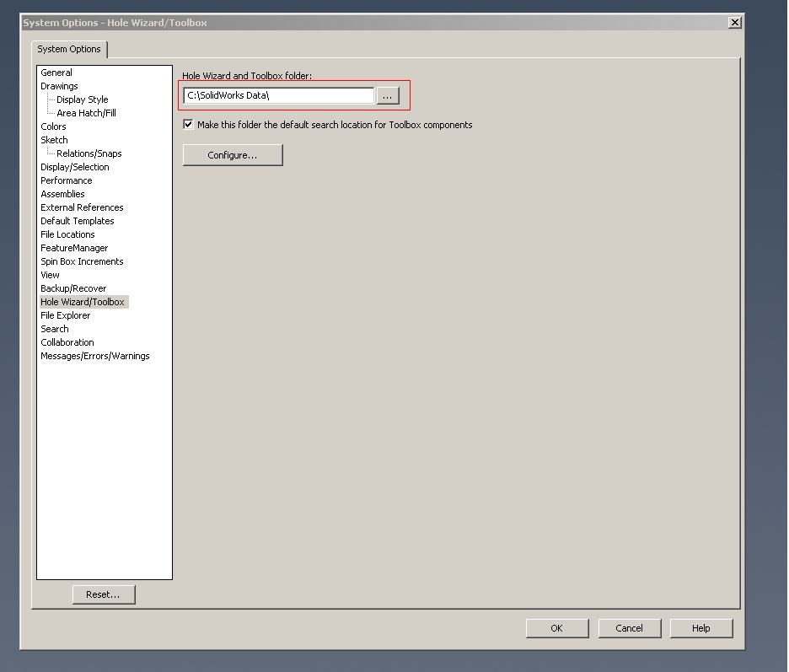
Task: Select Search in options list
Action: point(55,329)
